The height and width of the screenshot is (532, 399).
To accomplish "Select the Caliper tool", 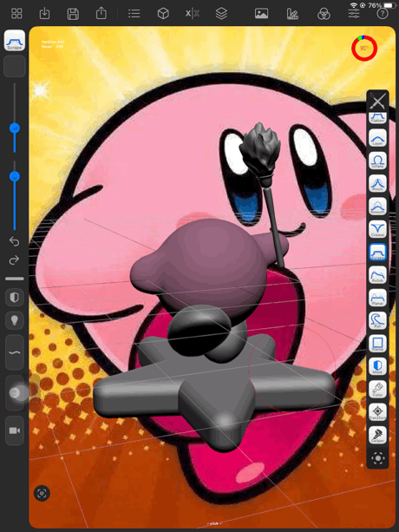I will pyautogui.click(x=377, y=435).
